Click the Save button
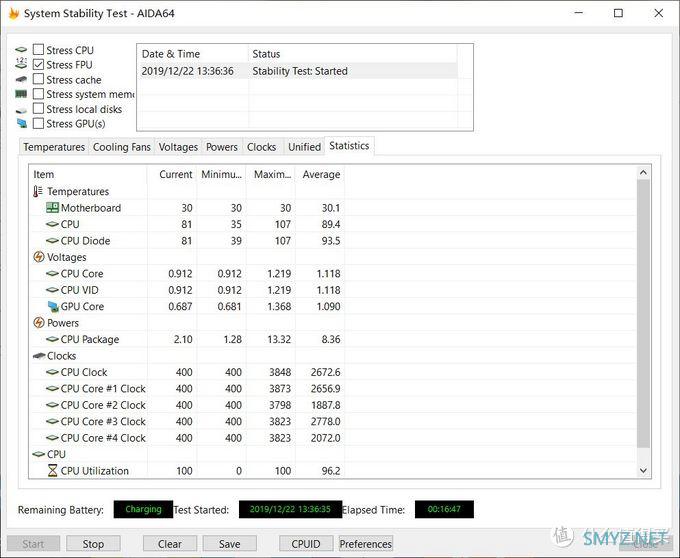Screen dimensions: 680x558 (229, 544)
